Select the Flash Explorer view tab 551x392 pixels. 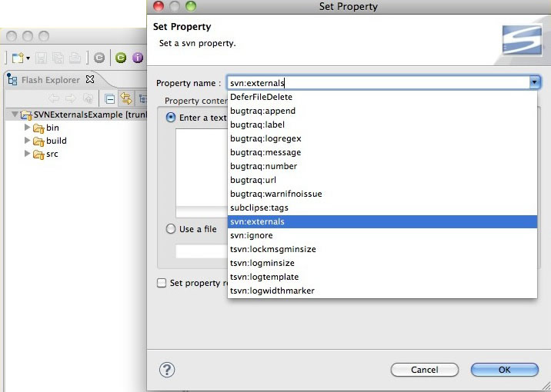[x=51, y=80]
